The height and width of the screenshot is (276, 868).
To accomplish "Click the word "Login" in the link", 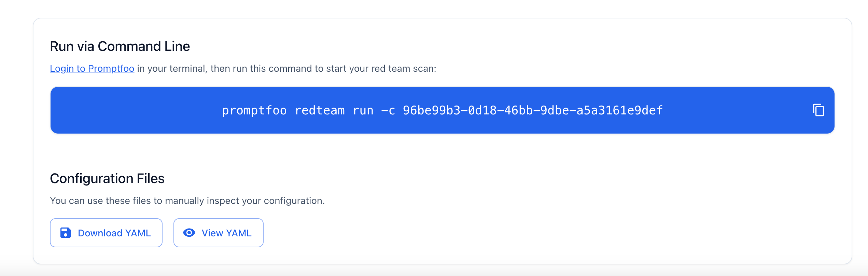I will [62, 68].
